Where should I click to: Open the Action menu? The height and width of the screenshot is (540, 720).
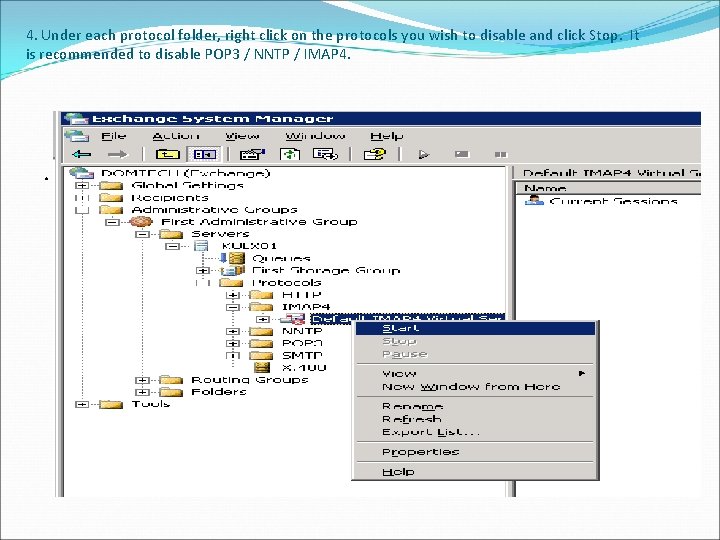pyautogui.click(x=176, y=136)
